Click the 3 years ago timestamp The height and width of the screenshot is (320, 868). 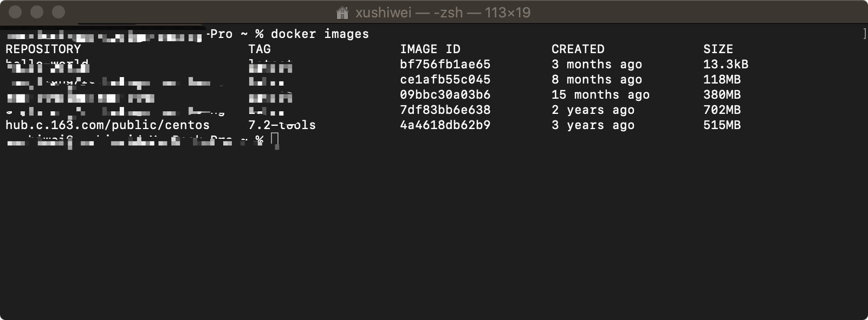(x=593, y=125)
